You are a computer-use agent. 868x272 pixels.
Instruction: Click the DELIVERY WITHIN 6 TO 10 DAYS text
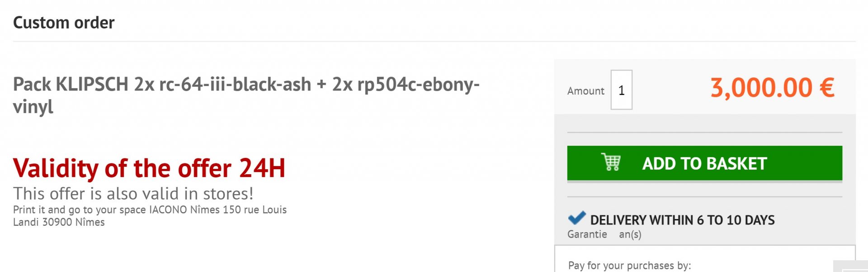pyautogui.click(x=682, y=220)
